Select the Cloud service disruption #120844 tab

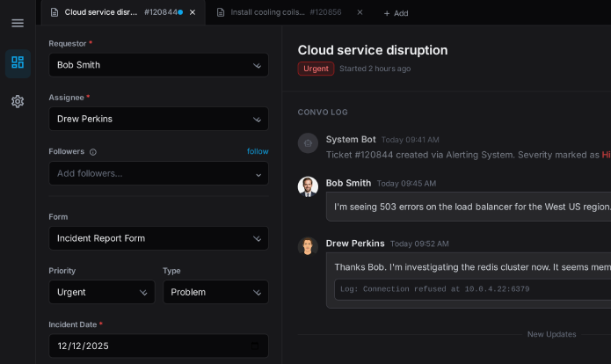coord(114,12)
